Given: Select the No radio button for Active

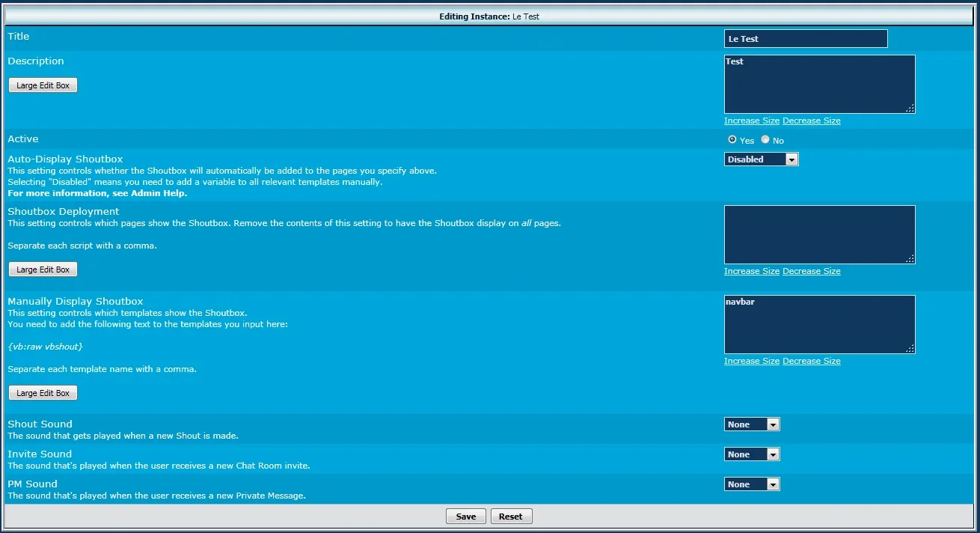Looking at the screenshot, I should point(765,139).
